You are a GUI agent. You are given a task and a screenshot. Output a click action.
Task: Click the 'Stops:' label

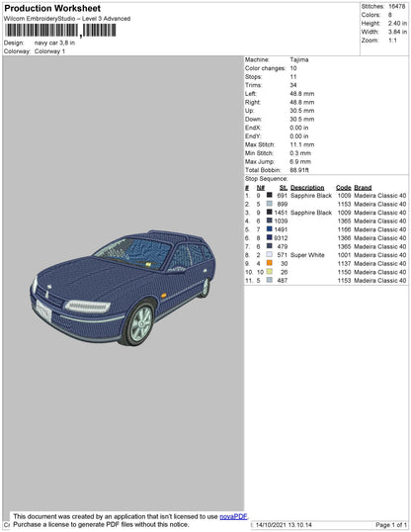253,77
